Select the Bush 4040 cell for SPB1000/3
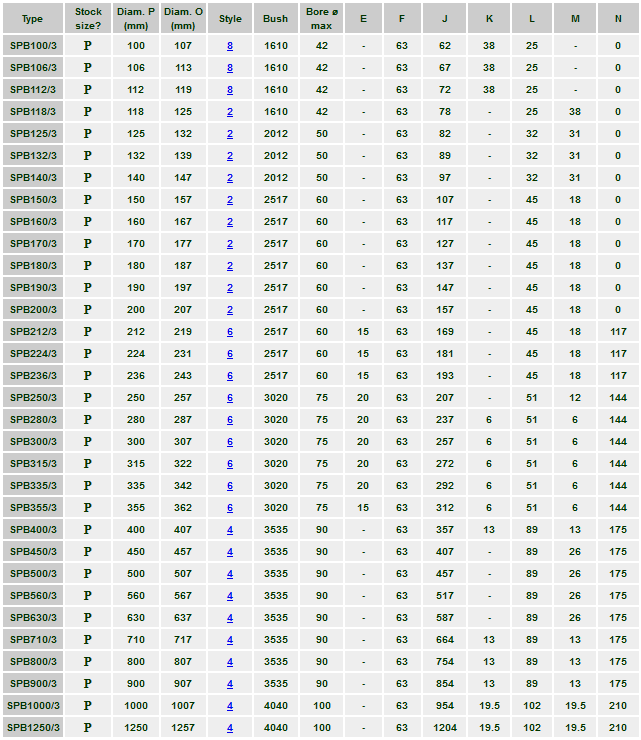This screenshot has height=740, width=641. [275, 706]
